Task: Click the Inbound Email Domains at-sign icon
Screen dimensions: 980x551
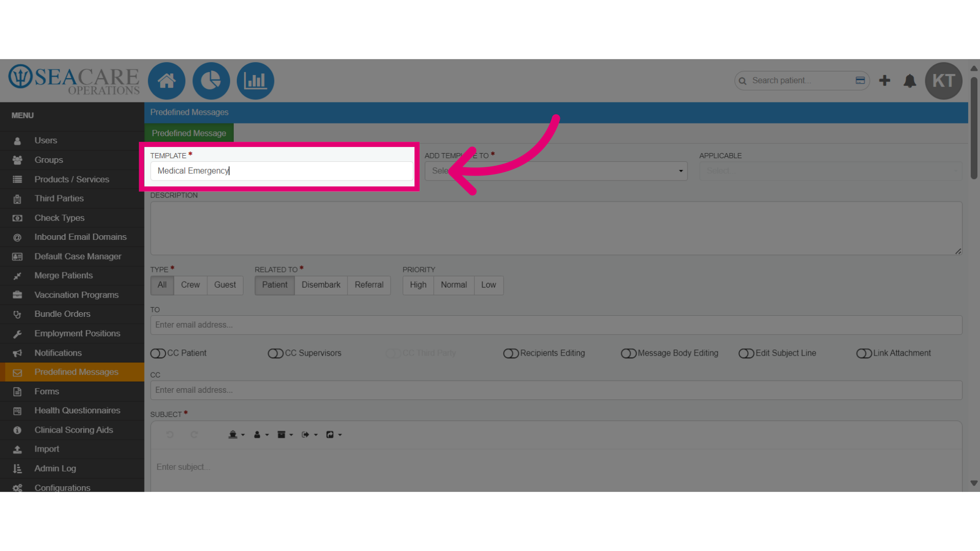Action: [x=17, y=238]
